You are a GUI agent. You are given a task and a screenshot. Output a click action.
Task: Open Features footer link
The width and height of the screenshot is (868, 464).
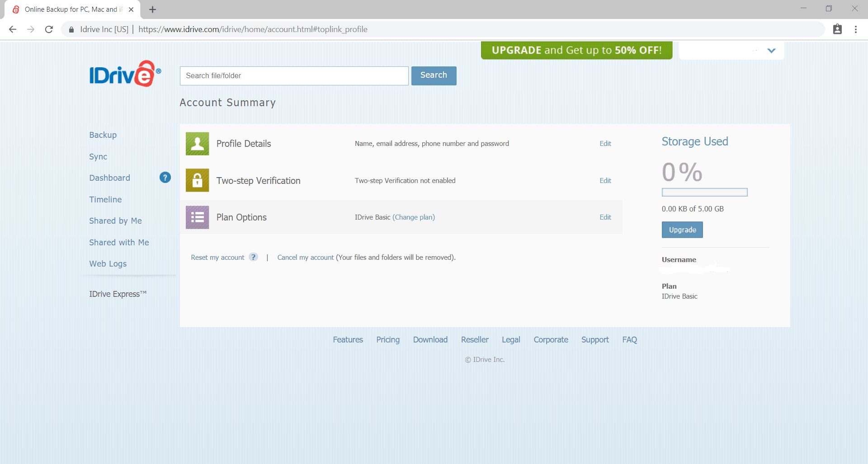point(348,339)
